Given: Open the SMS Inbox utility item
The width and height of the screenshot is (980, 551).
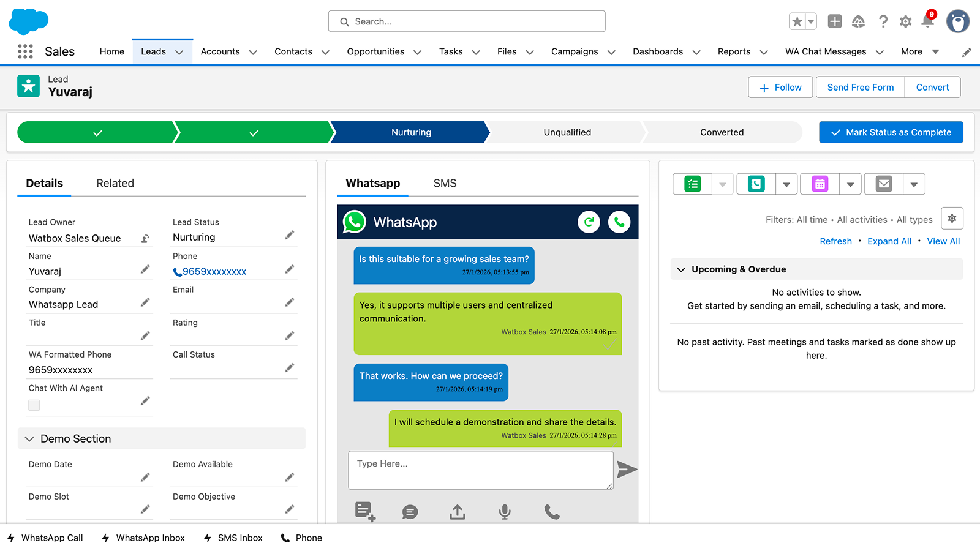Looking at the screenshot, I should (233, 538).
